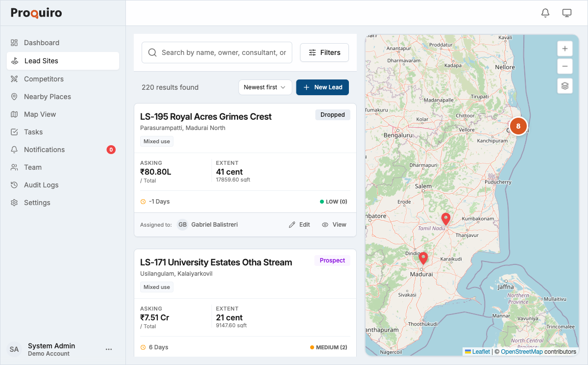Create a lead with the New Lead button
Image resolution: width=588 pixels, height=365 pixels.
tap(322, 87)
